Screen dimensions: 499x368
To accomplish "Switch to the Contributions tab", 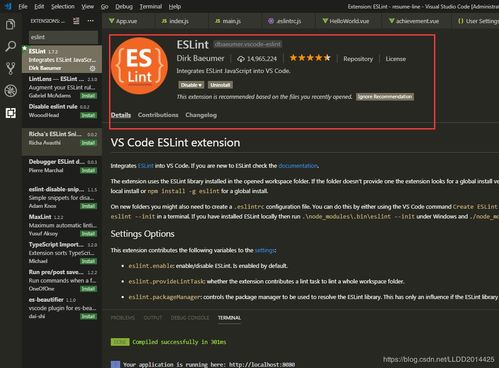I will 158,115.
